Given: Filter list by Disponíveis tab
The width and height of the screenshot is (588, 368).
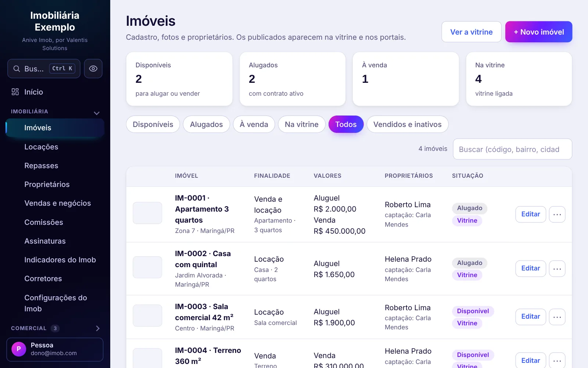Looking at the screenshot, I should pyautogui.click(x=153, y=124).
